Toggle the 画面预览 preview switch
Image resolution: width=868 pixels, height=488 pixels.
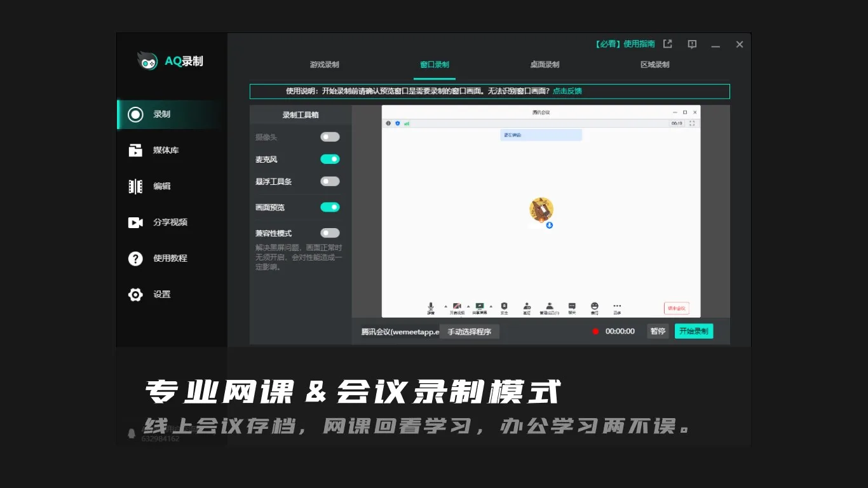(x=330, y=207)
